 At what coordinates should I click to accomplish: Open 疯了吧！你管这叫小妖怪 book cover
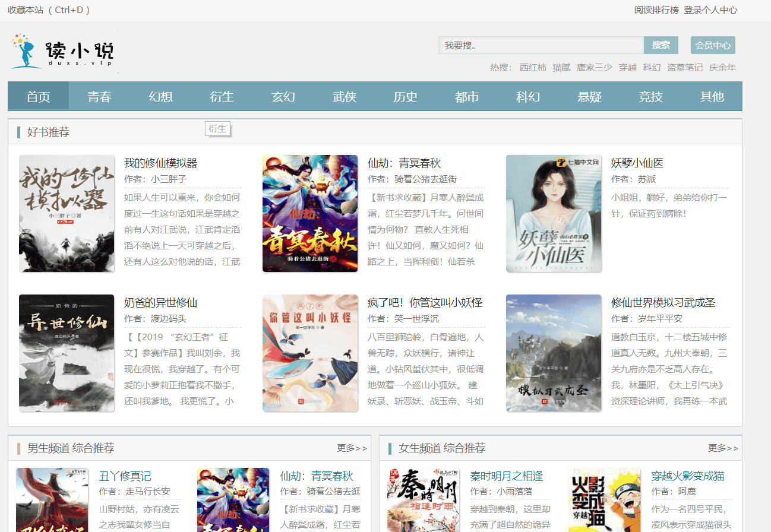point(310,353)
